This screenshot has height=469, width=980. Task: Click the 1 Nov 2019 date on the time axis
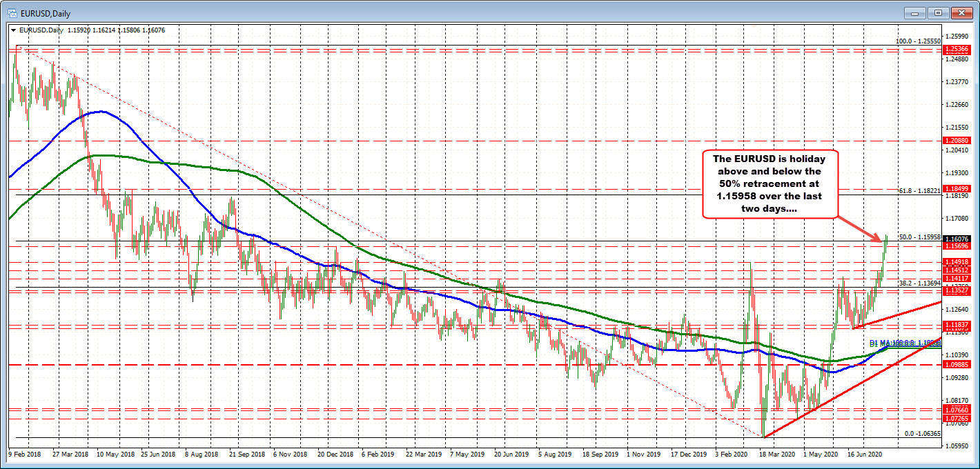point(644,455)
